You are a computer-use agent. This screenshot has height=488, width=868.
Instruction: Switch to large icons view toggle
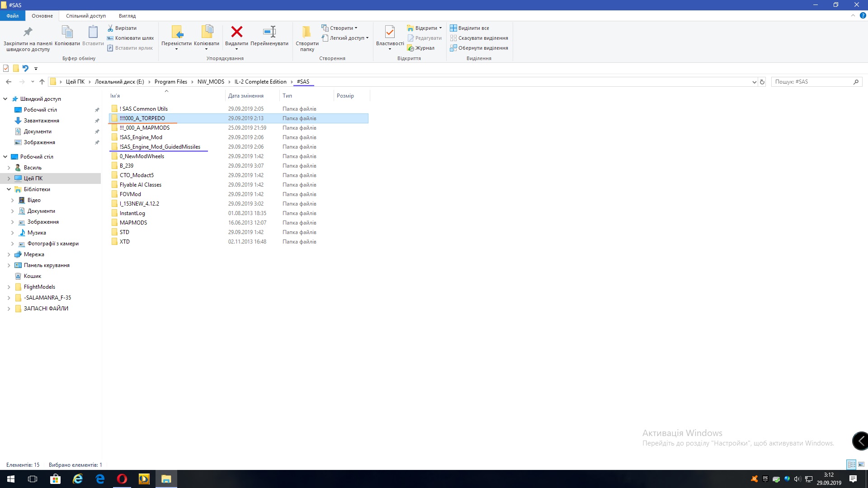(x=861, y=465)
